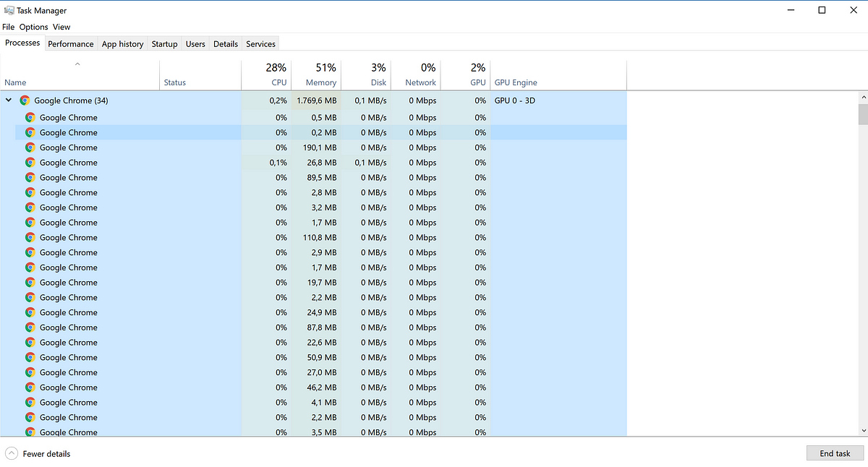This screenshot has width=868, height=467.
Task: Open the Options menu
Action: tap(34, 27)
